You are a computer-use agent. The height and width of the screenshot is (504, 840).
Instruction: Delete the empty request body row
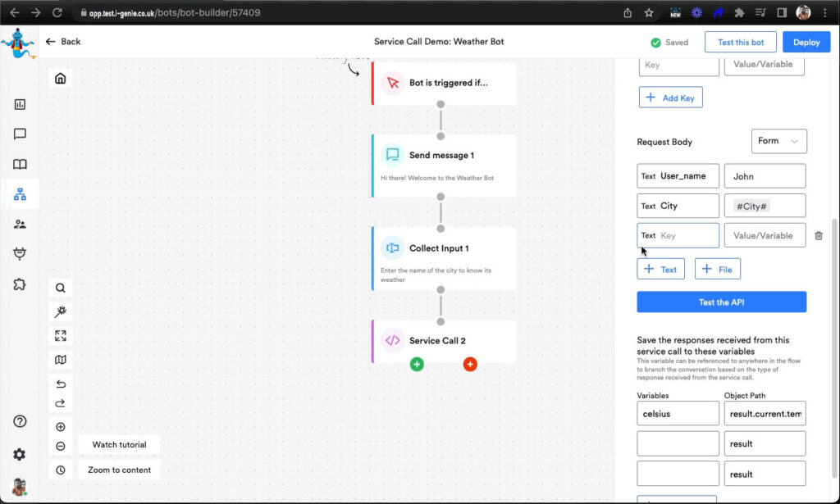819,236
